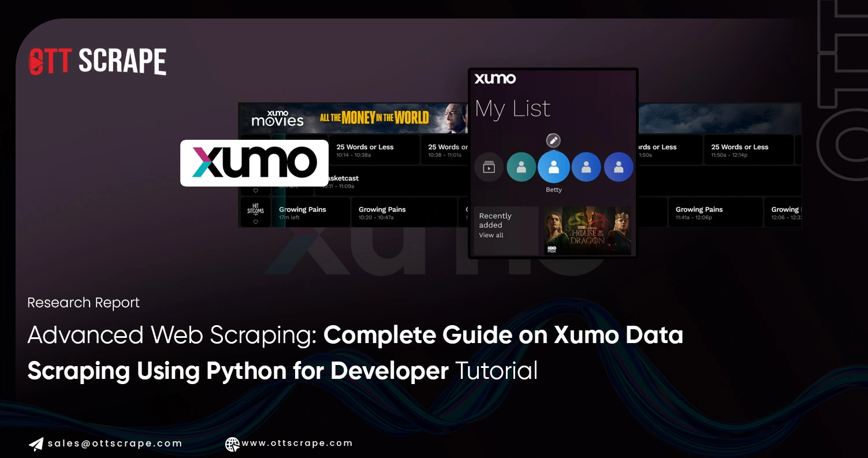
Task: Open the House of the Dragon thumbnail
Action: pos(588,231)
